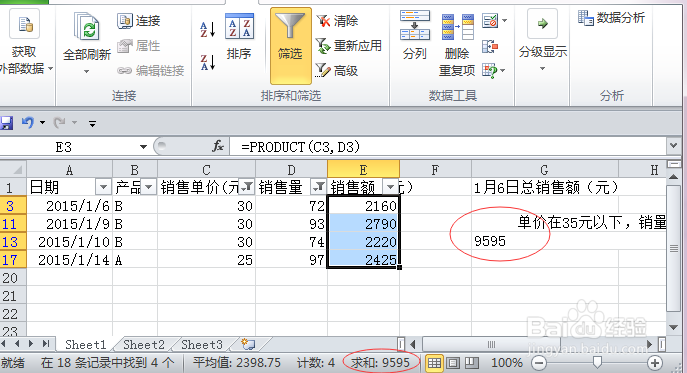Image resolution: width=687 pixels, height=373 pixels.
Task: Switch to Sheet3 tab
Action: (x=202, y=345)
